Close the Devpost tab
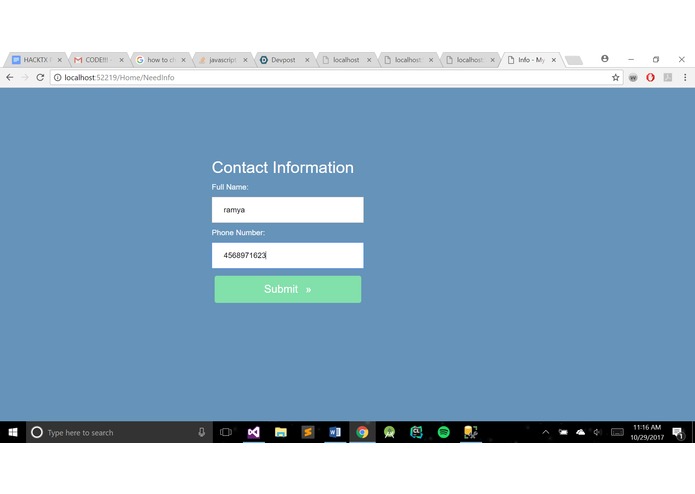Viewport: 695px width, 494px height. (x=307, y=60)
